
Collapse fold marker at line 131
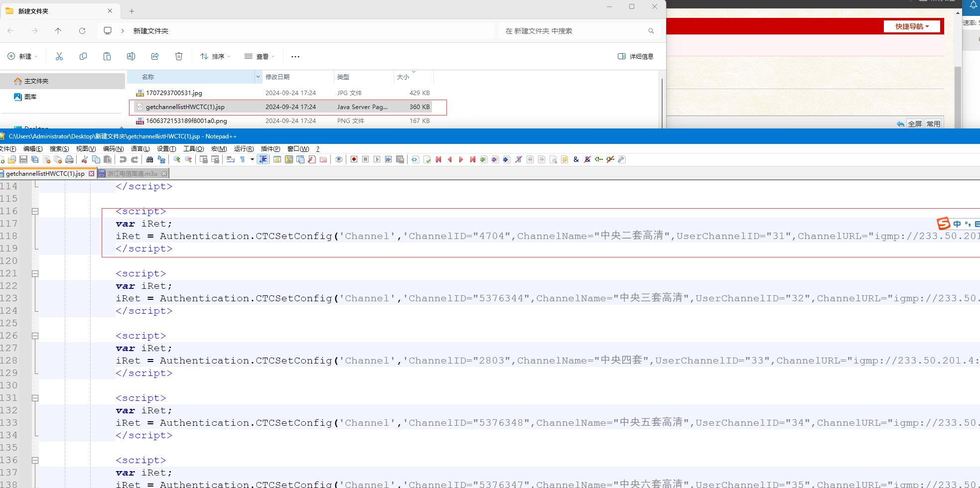[35, 398]
